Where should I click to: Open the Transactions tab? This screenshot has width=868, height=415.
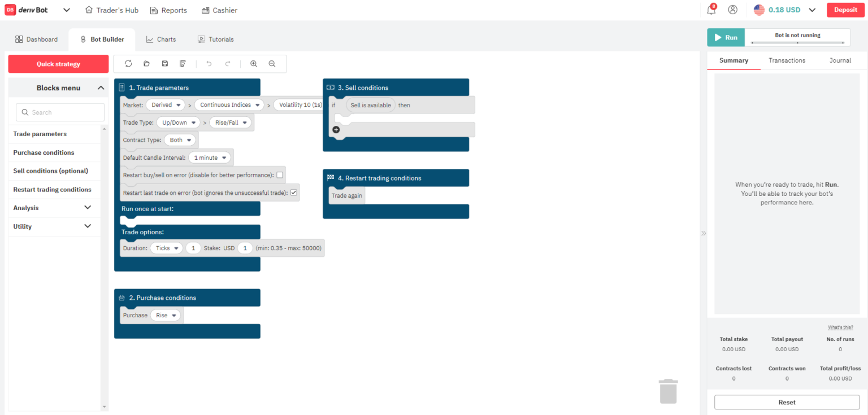tap(787, 60)
